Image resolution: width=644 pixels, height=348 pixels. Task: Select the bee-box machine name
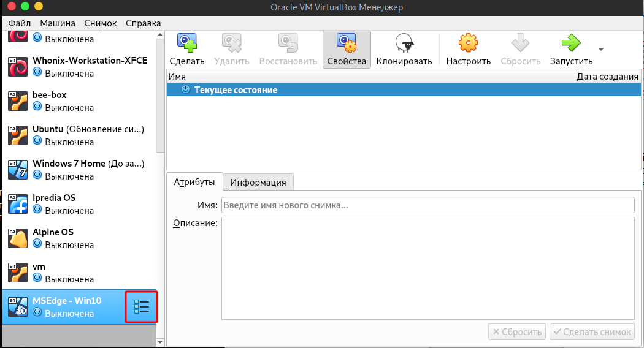pyautogui.click(x=49, y=95)
